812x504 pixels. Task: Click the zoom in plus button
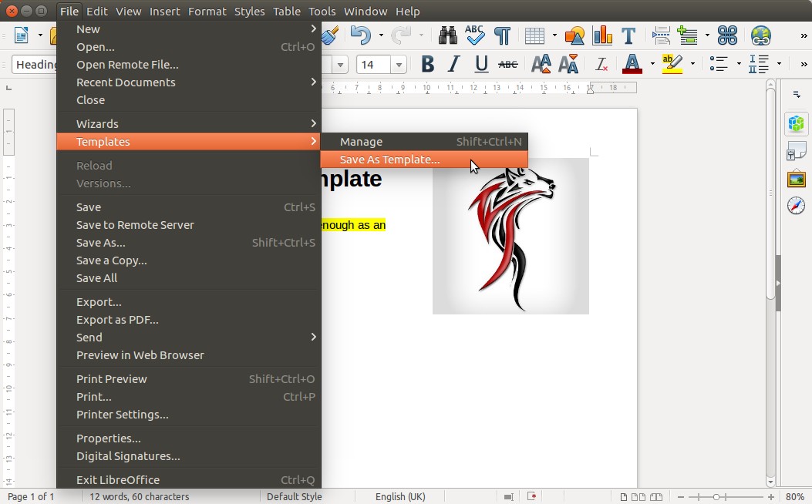click(771, 497)
